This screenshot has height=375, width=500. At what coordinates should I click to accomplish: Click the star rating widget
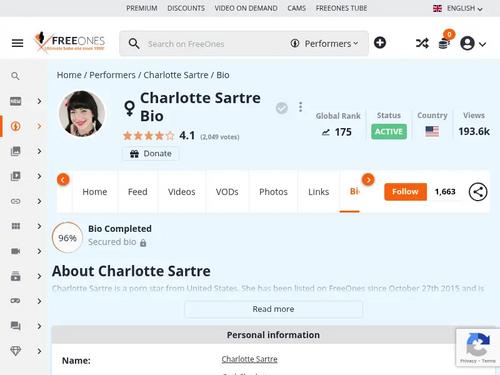[x=149, y=136]
